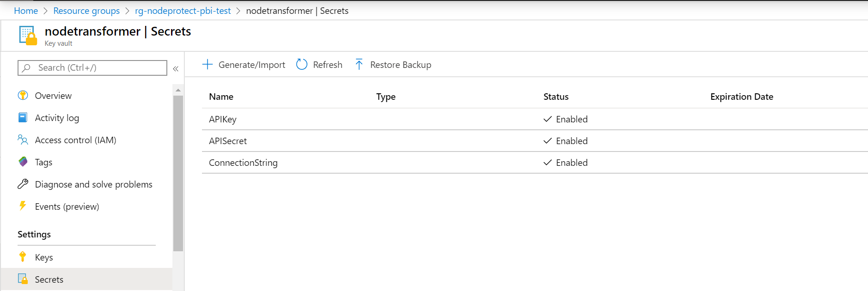Go to the Resource groups breadcrumb
This screenshot has height=291, width=868.
pyautogui.click(x=86, y=11)
